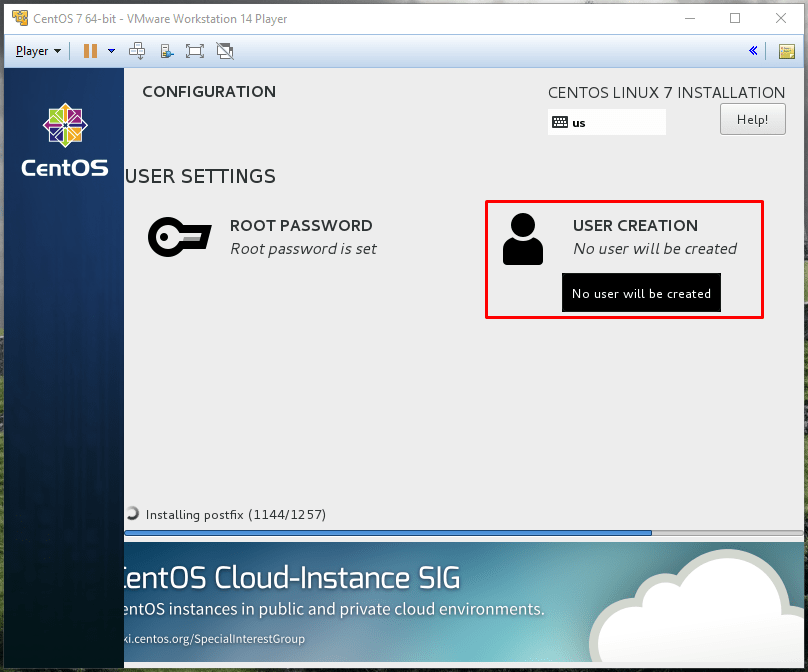
Task: Open the Player menu
Action: tap(38, 51)
